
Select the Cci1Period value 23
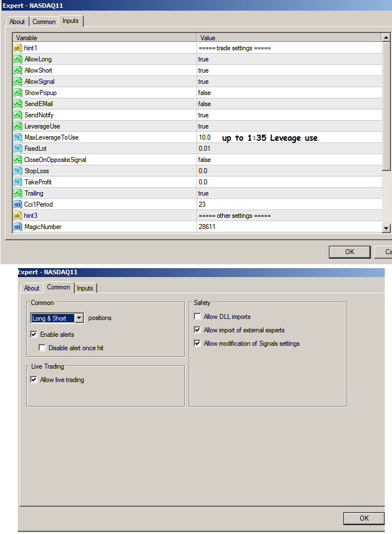tap(202, 204)
